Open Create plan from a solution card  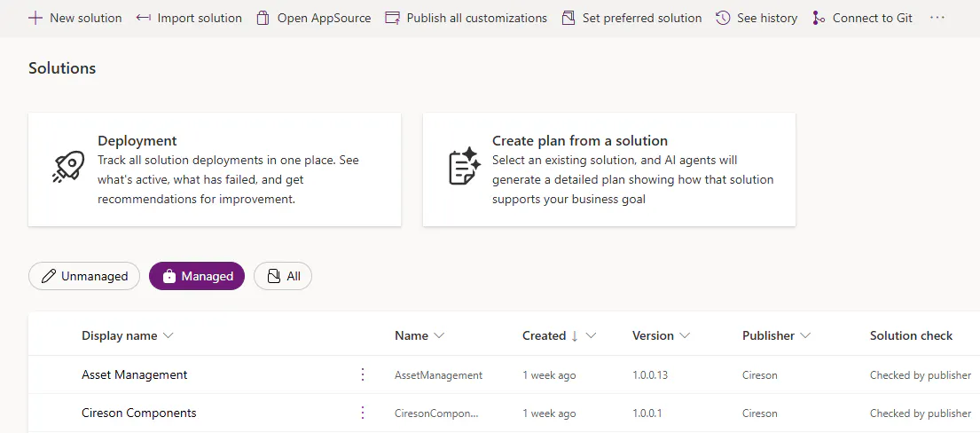(608, 169)
